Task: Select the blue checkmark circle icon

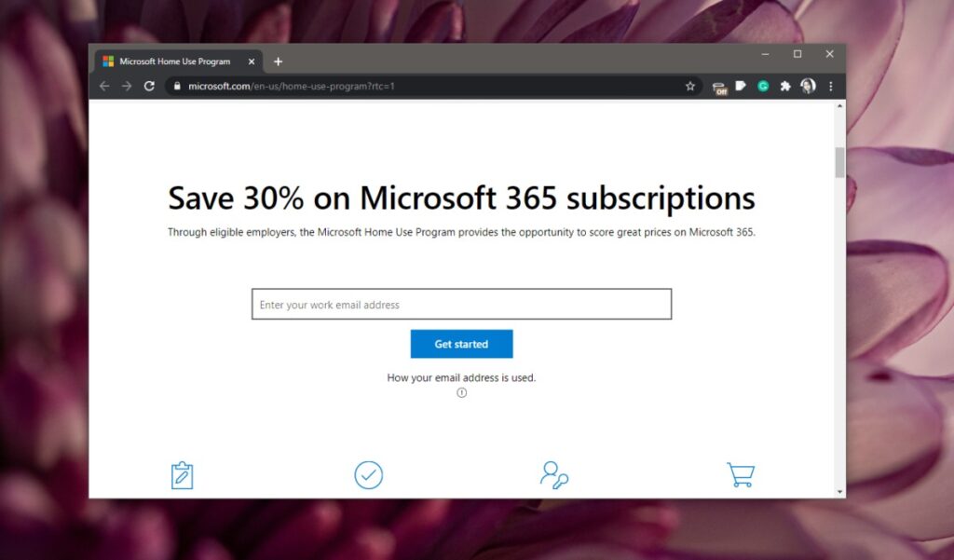Action: click(x=369, y=474)
